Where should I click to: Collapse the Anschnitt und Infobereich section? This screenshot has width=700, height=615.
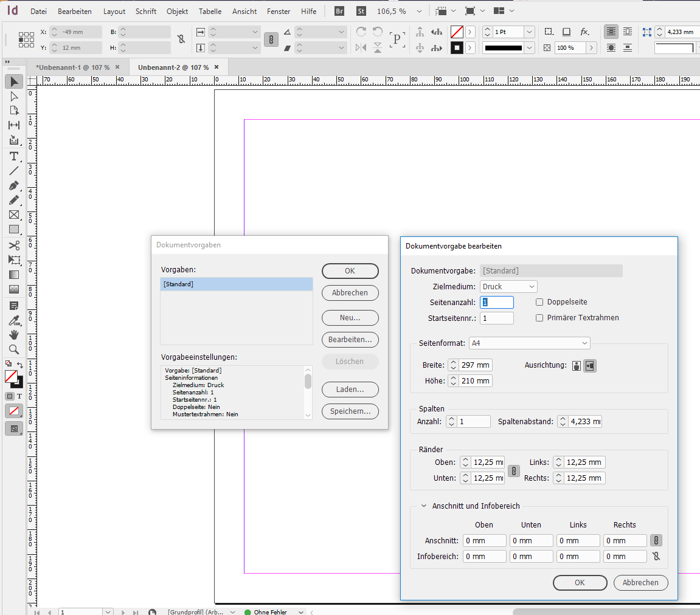click(424, 506)
